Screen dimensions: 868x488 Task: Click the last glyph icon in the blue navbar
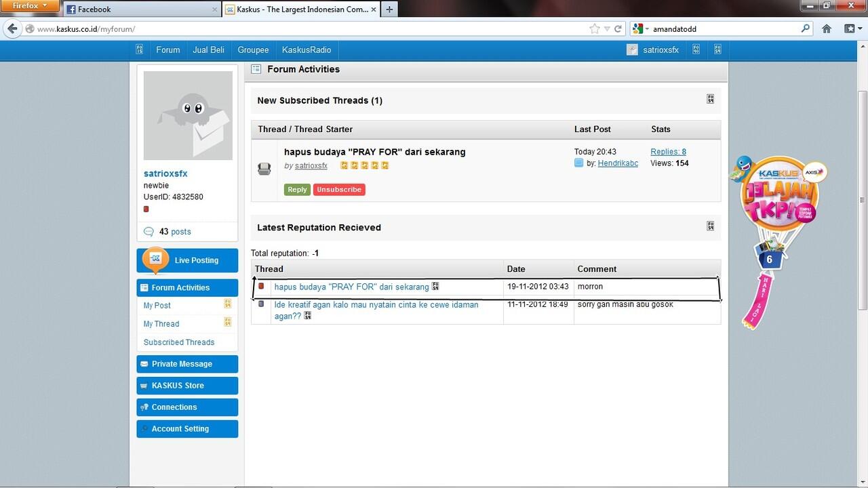click(x=717, y=49)
